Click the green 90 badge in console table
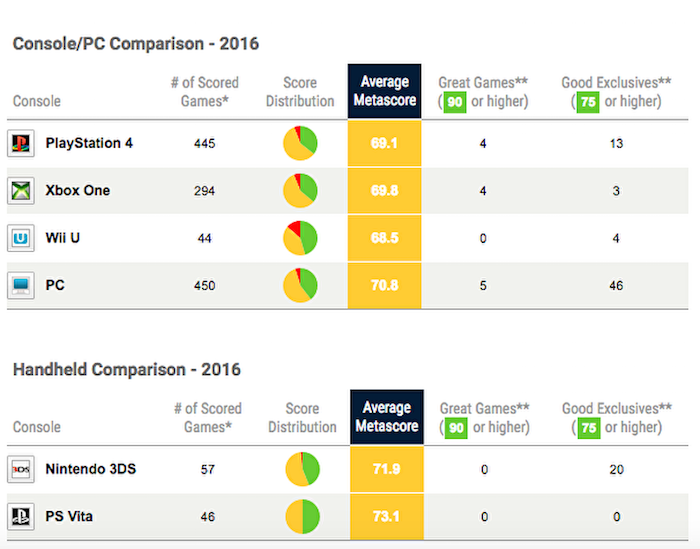Viewport: 700px width, 549px height. (x=455, y=101)
